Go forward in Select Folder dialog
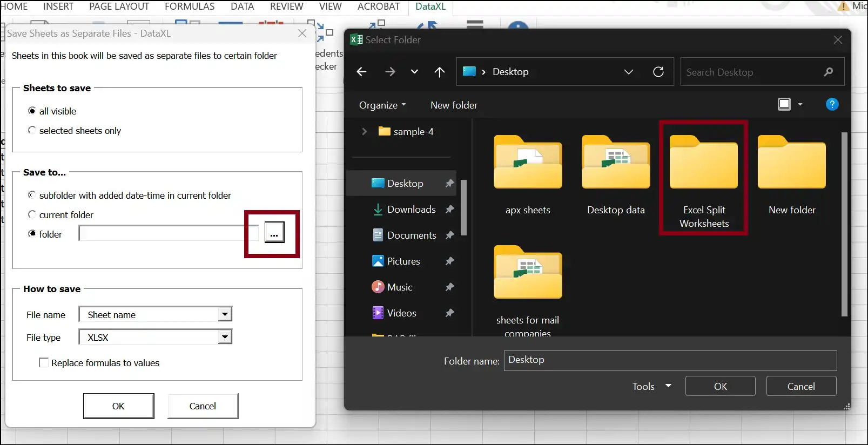 [x=389, y=72]
